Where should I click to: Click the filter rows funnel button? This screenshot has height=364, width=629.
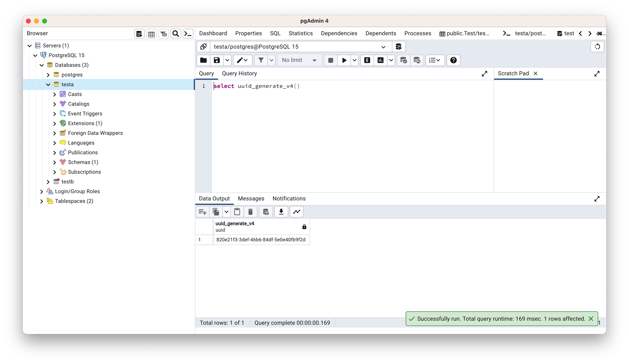[x=261, y=60]
